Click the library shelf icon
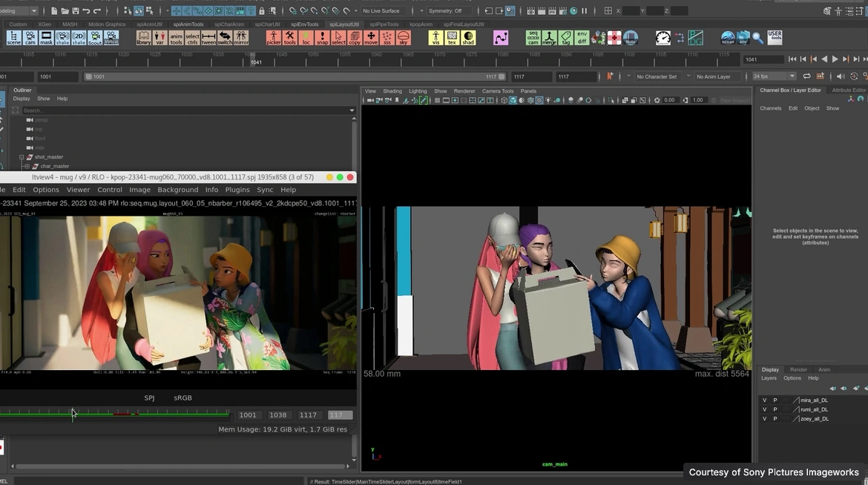 pyautogui.click(x=143, y=38)
